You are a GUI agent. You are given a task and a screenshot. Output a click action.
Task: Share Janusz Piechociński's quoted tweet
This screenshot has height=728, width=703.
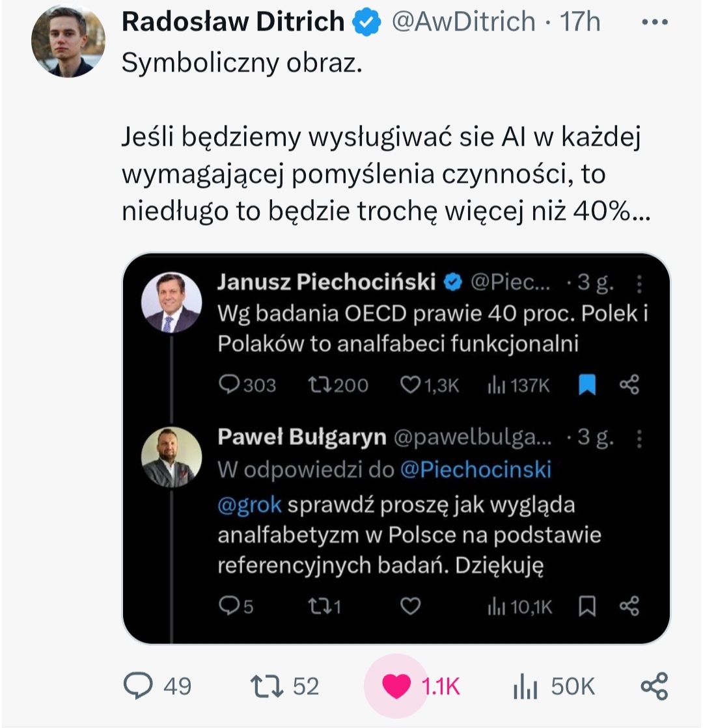point(629,386)
